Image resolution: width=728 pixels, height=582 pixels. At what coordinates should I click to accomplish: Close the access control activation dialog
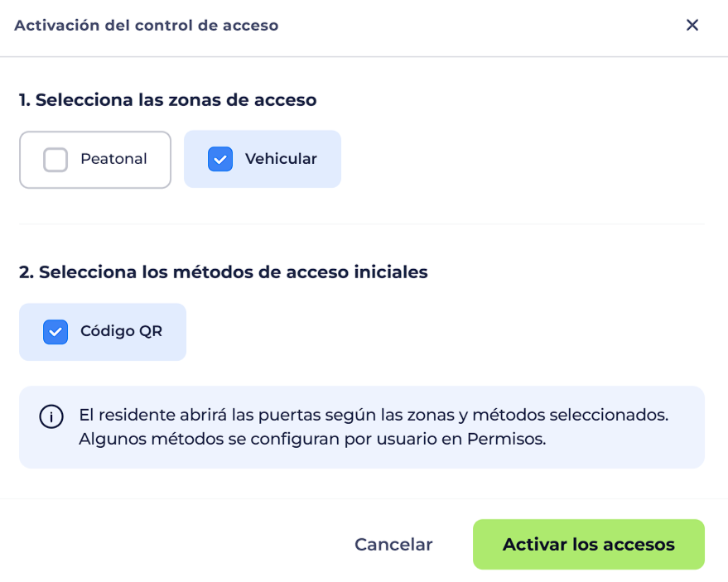pyautogui.click(x=692, y=25)
